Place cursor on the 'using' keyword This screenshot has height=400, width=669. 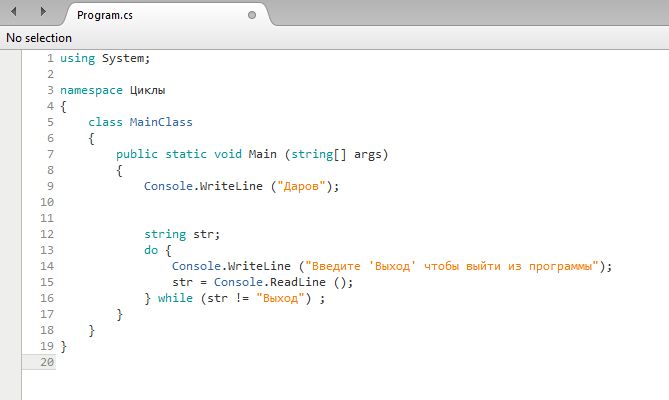[77, 58]
